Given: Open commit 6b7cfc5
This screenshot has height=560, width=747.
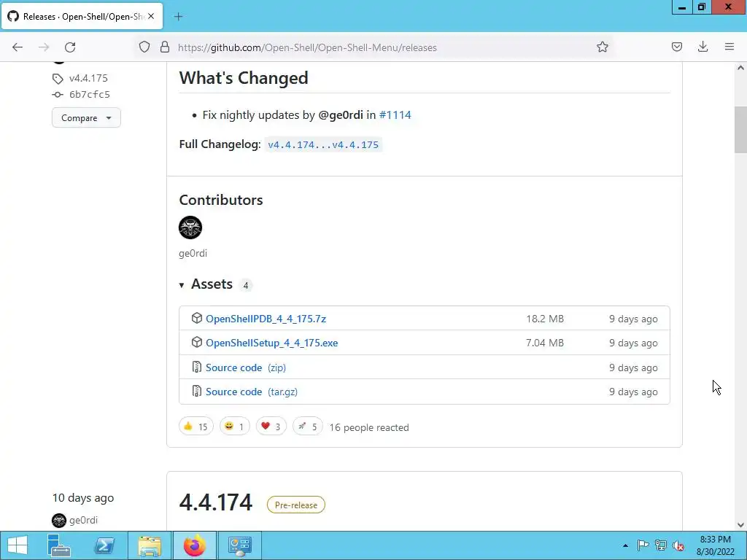Looking at the screenshot, I should pos(90,94).
